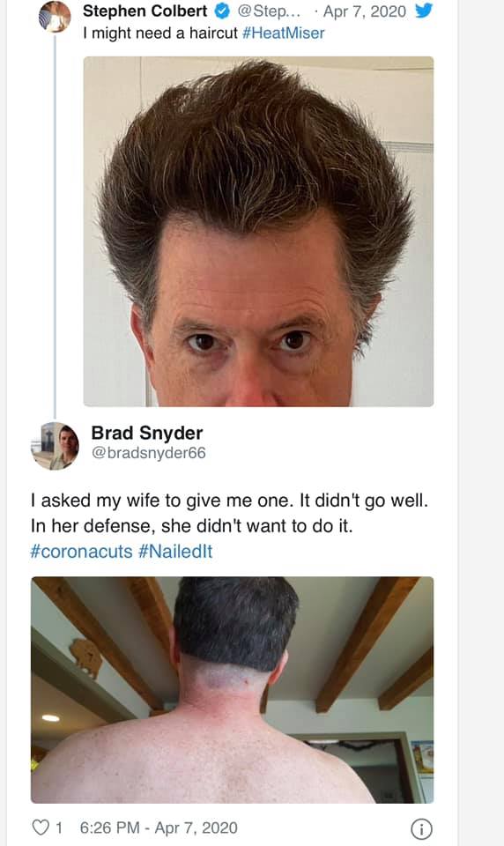Open Stephen Colbert's profile avatar
The image size is (504, 846).
pyautogui.click(x=55, y=16)
